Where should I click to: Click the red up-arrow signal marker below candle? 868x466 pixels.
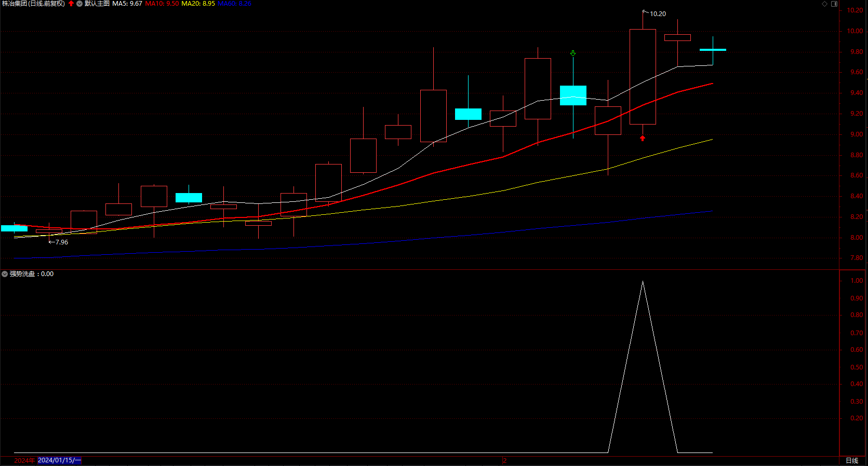(x=643, y=138)
